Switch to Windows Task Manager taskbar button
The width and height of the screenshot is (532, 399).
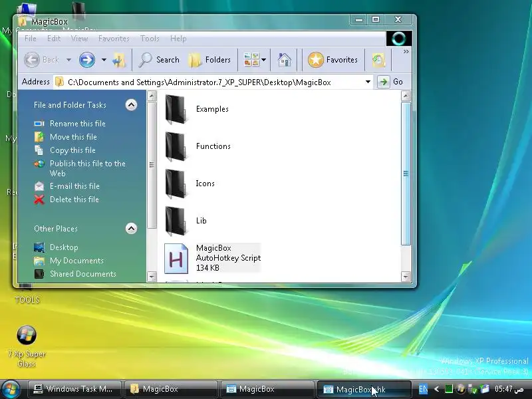pos(74,389)
